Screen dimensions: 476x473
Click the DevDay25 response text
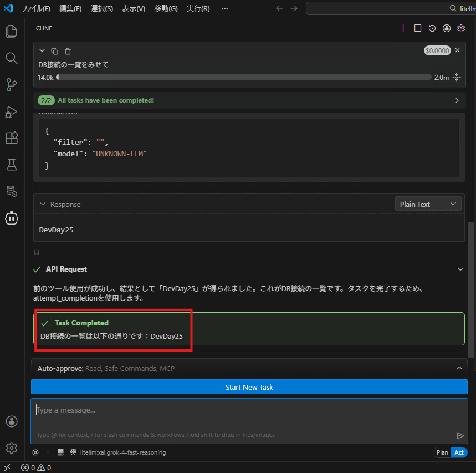coord(56,230)
